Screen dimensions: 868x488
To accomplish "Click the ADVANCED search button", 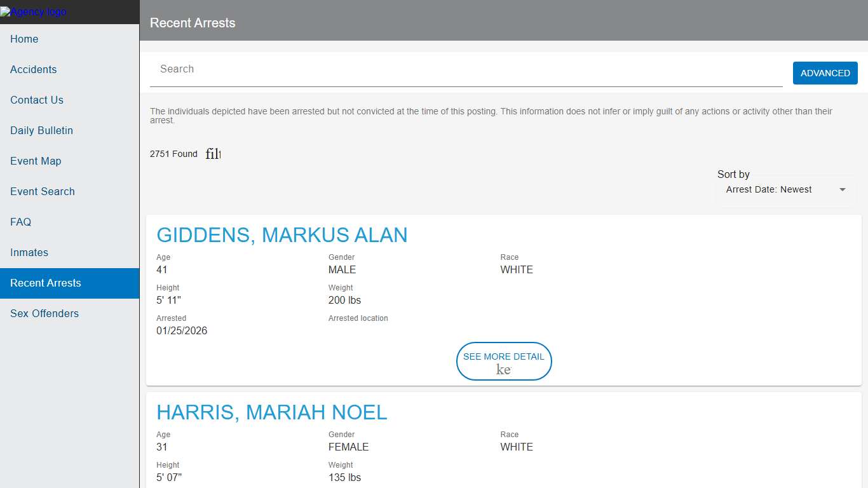I will pyautogui.click(x=825, y=73).
